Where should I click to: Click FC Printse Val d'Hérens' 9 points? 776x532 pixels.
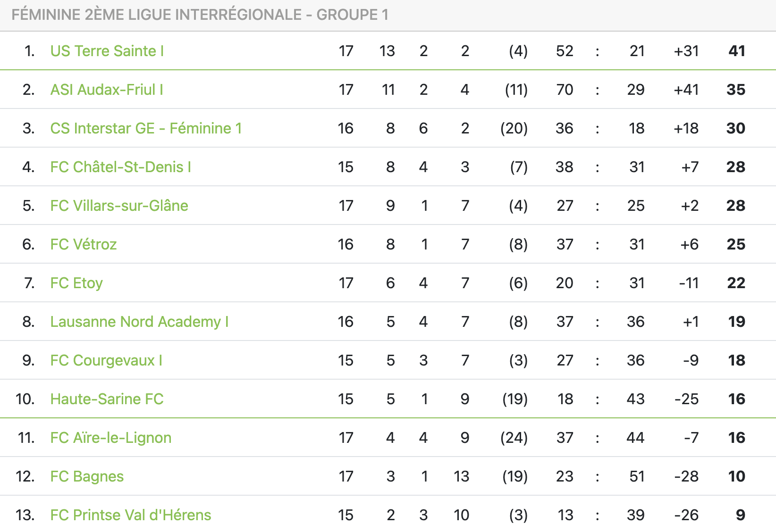tap(740, 515)
